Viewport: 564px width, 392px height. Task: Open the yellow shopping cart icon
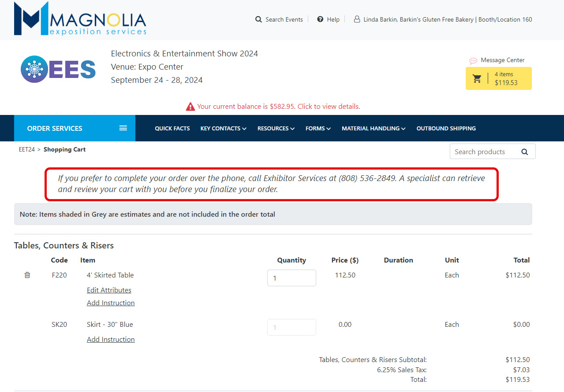pyautogui.click(x=477, y=79)
